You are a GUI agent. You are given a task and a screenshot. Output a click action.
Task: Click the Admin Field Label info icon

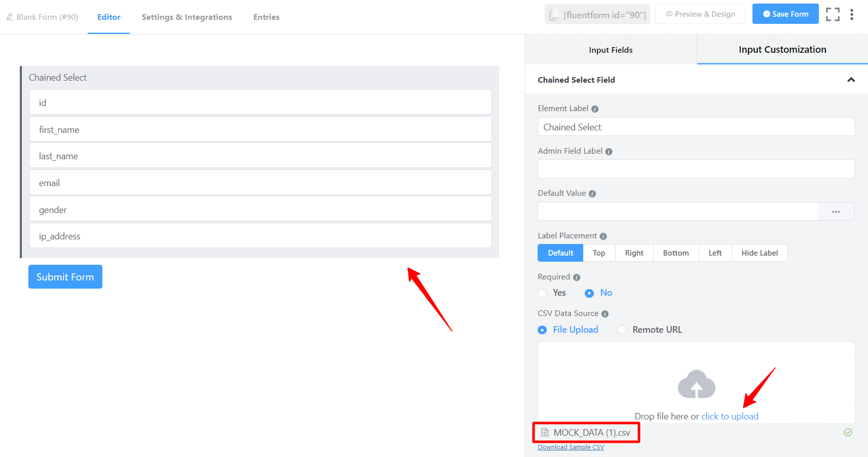[x=609, y=152]
